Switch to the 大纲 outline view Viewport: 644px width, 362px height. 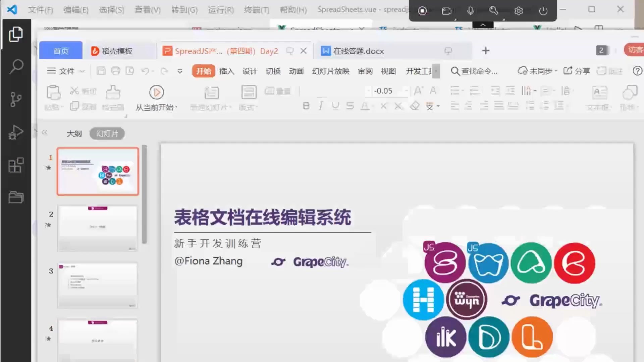[x=74, y=134]
